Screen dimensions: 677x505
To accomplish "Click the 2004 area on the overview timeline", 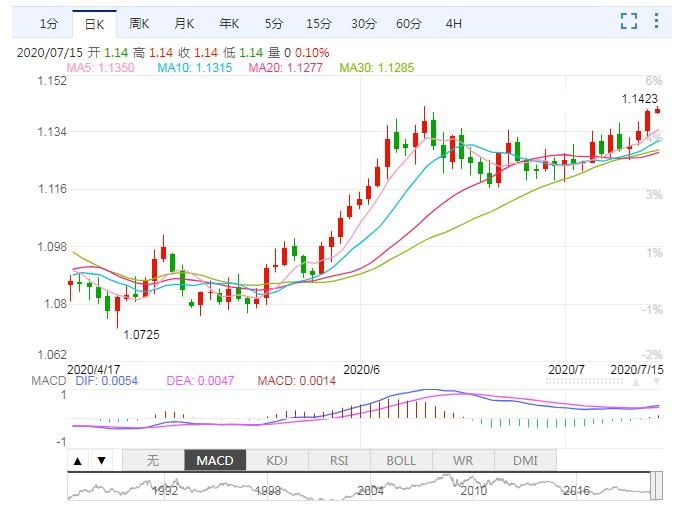I will [370, 490].
